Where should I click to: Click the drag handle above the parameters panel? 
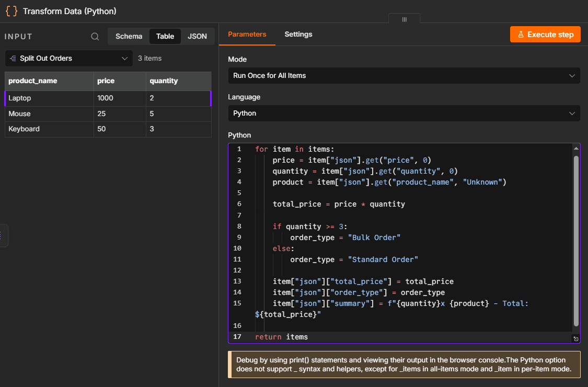pyautogui.click(x=404, y=19)
